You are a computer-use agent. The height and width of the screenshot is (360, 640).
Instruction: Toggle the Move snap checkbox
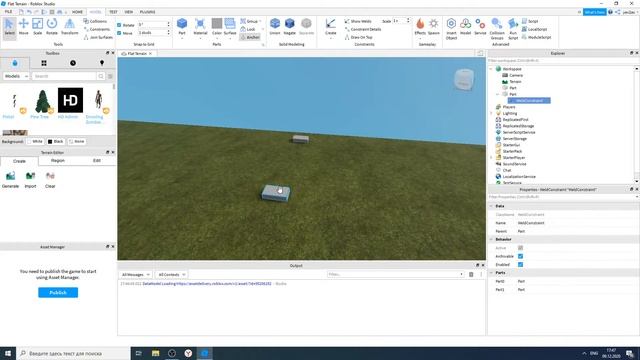pos(119,33)
